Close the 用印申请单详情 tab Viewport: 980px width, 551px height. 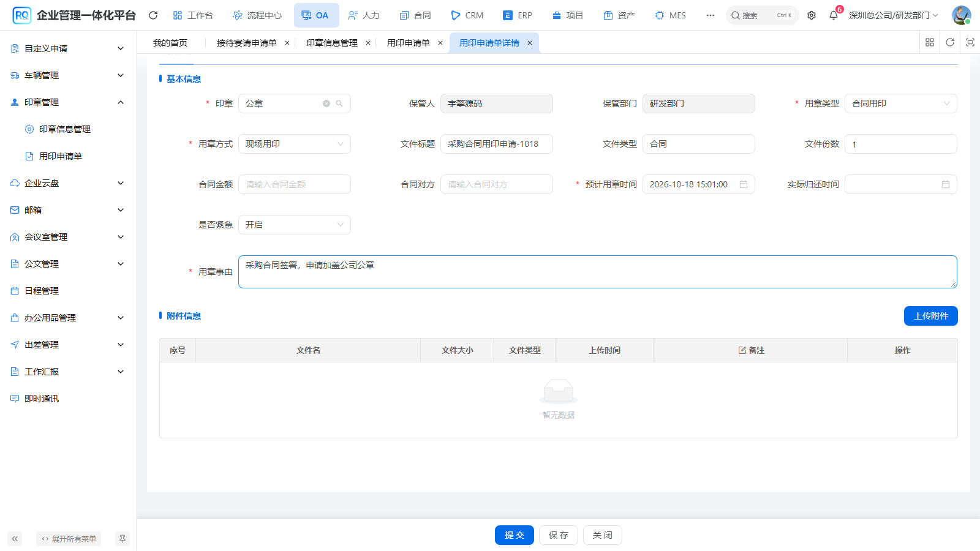click(x=530, y=43)
